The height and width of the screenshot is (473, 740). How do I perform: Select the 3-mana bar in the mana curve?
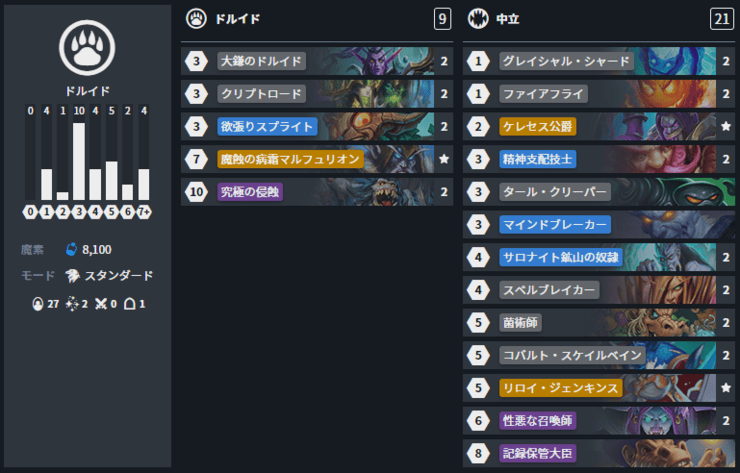point(79,161)
